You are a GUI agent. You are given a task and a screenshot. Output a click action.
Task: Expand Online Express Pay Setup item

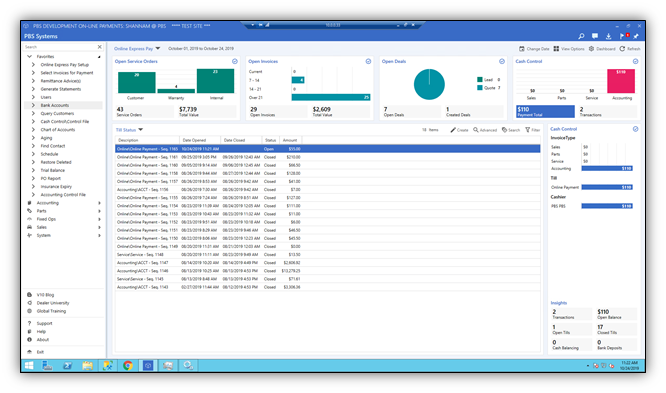[x=33, y=65]
